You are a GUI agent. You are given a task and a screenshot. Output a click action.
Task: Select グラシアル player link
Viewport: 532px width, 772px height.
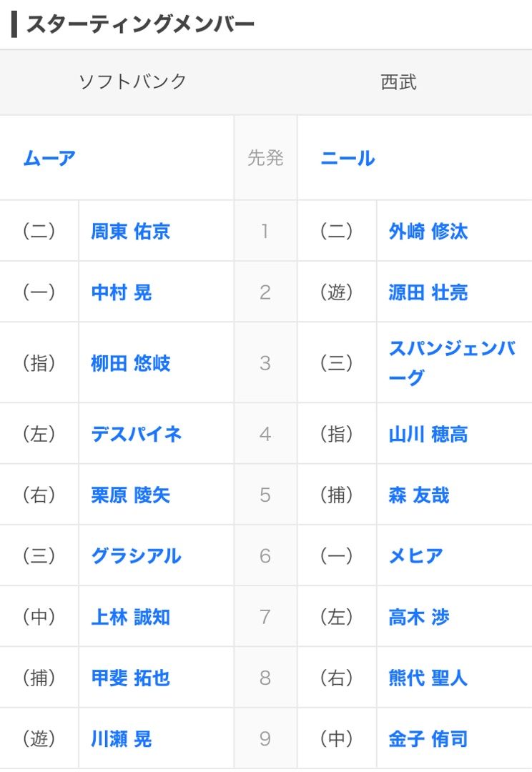point(137,556)
